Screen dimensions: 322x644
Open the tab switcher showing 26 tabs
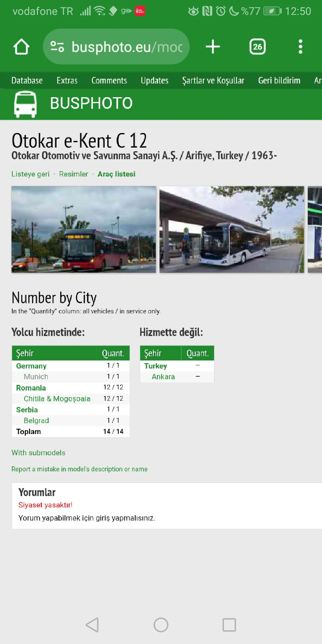[x=257, y=47]
